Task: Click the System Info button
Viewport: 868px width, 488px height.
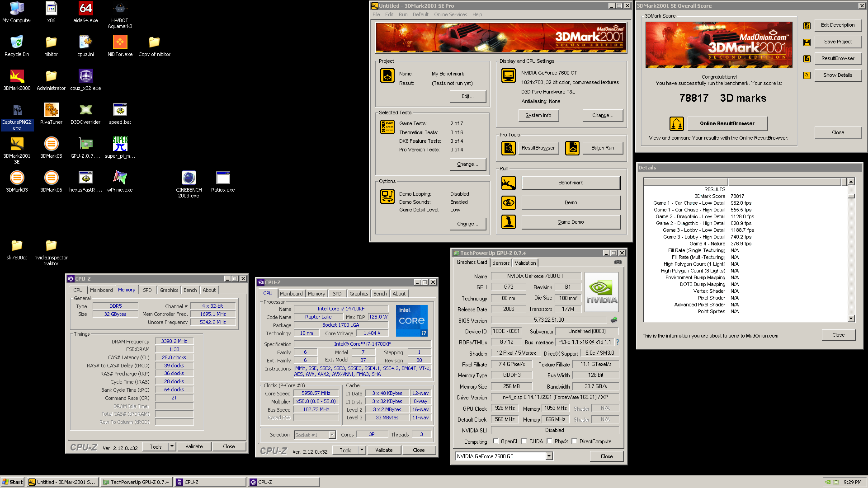Action: pyautogui.click(x=538, y=116)
